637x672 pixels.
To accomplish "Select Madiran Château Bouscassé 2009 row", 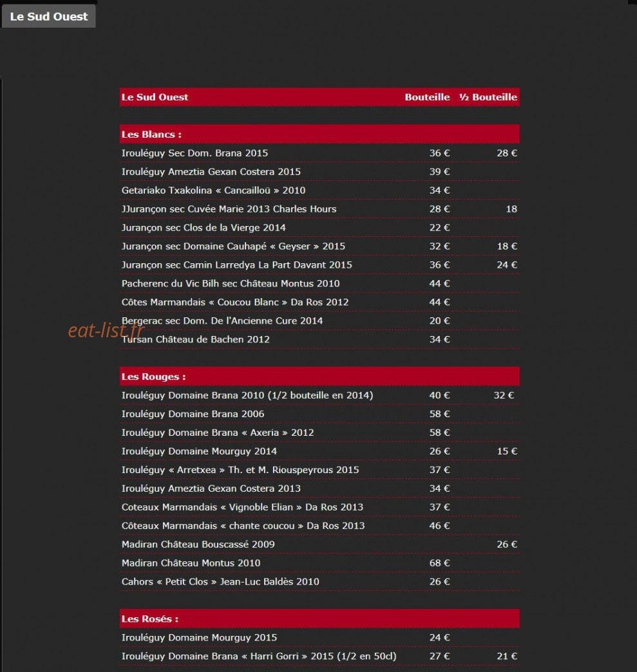I will click(319, 545).
